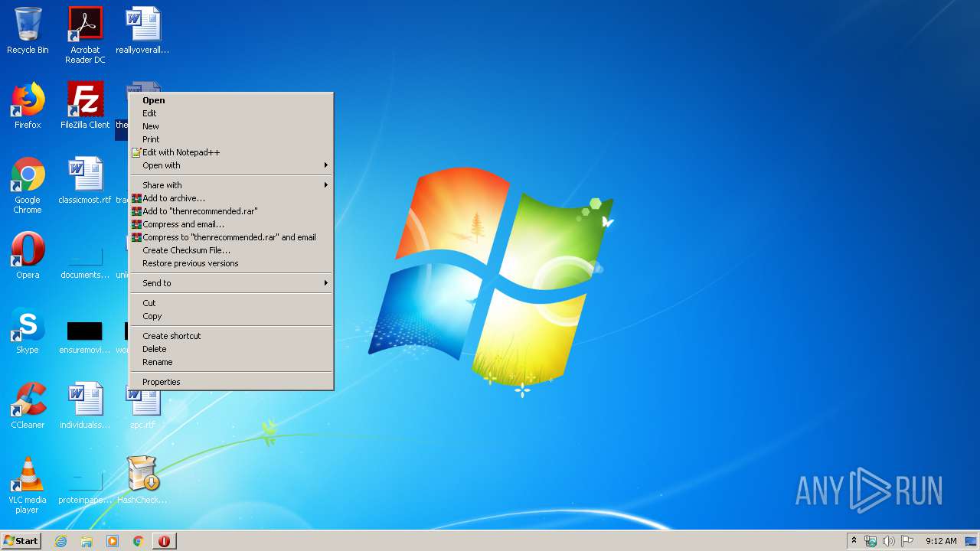Open Windows Explorer folder in taskbar
The width and height of the screenshot is (980, 551).
click(87, 541)
